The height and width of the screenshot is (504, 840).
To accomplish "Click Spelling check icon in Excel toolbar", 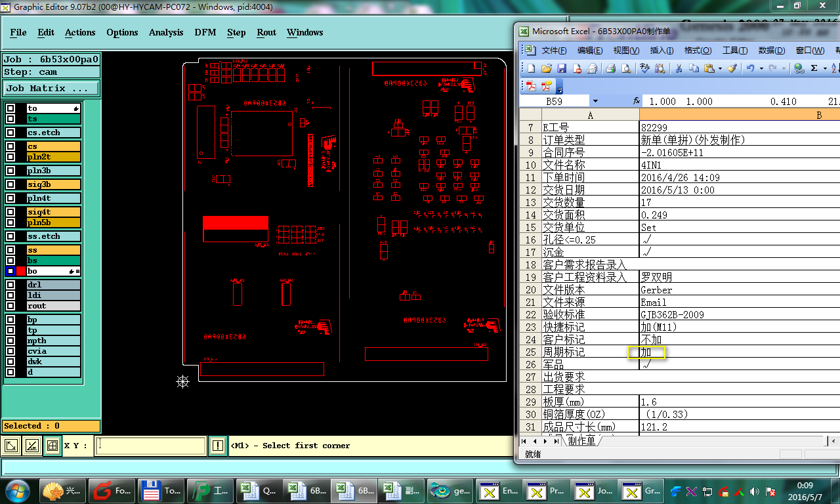I will tap(644, 68).
